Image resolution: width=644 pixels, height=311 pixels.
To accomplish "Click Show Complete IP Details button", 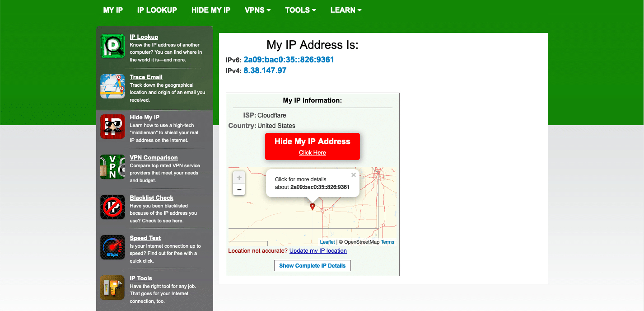I will point(313,266).
